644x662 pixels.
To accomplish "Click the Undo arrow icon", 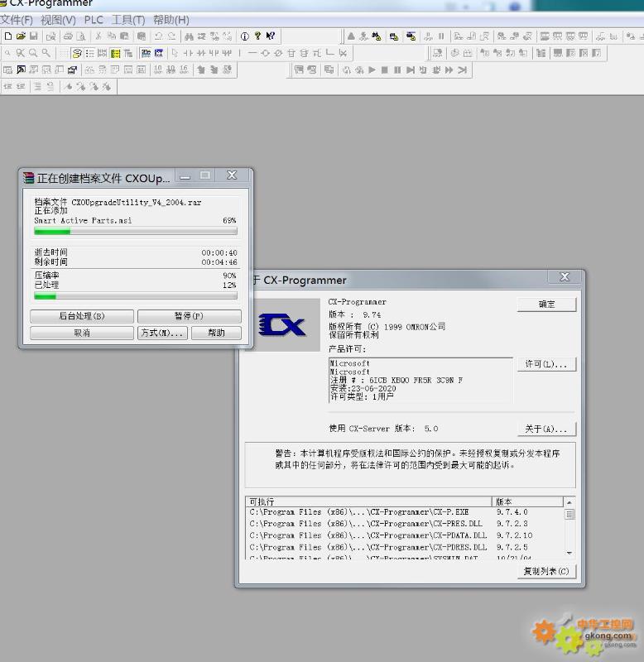I will pos(158,36).
